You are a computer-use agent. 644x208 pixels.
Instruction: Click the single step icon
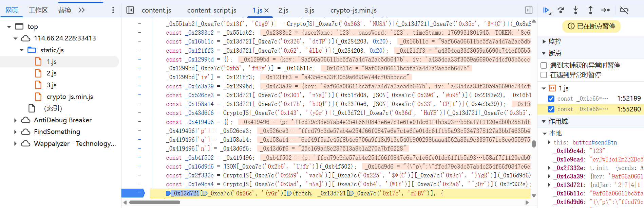pos(606,10)
